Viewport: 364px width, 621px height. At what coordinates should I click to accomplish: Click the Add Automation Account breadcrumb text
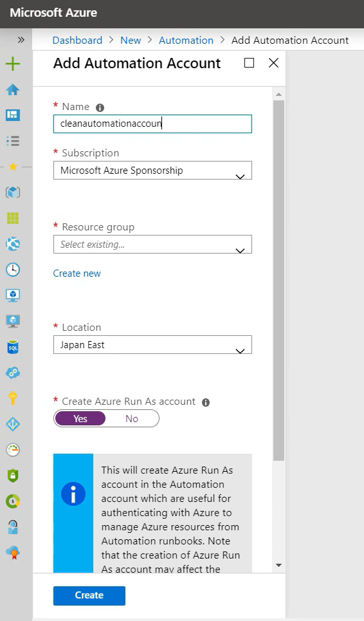click(290, 40)
